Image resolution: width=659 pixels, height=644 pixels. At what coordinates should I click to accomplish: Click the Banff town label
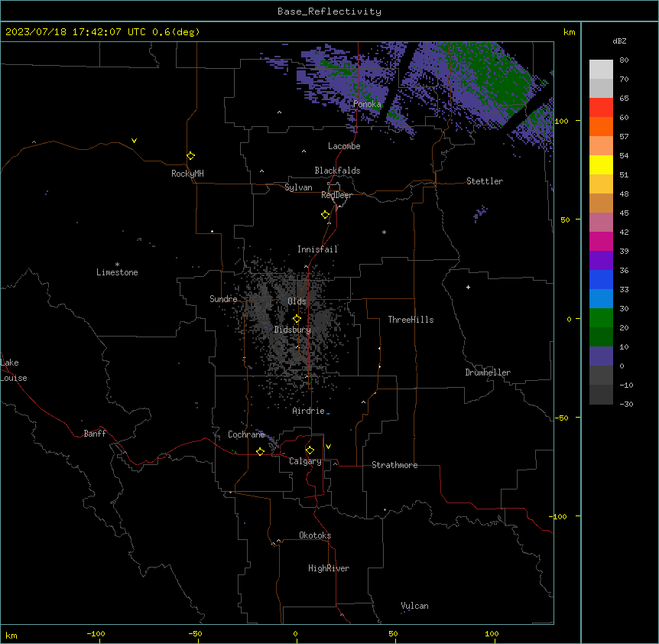[x=95, y=434]
